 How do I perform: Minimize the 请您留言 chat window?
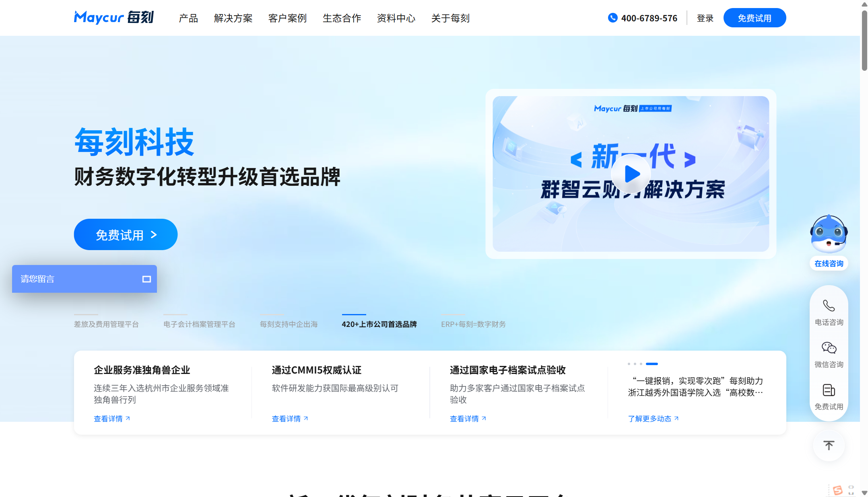pyautogui.click(x=147, y=279)
